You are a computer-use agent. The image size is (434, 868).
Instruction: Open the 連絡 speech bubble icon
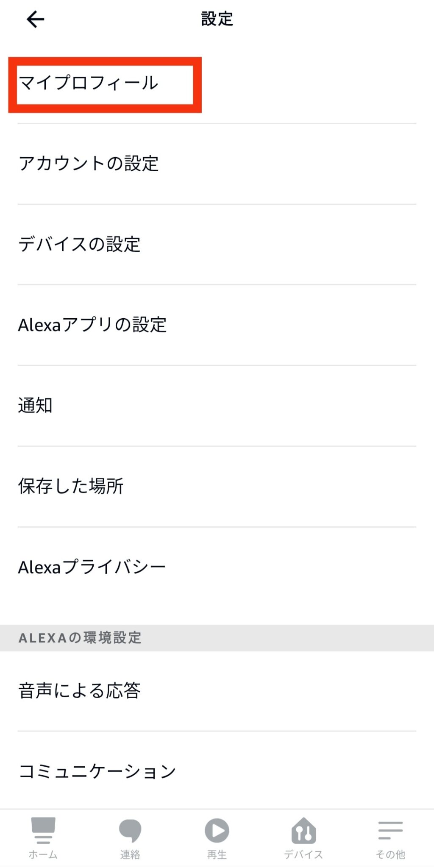pos(130,830)
